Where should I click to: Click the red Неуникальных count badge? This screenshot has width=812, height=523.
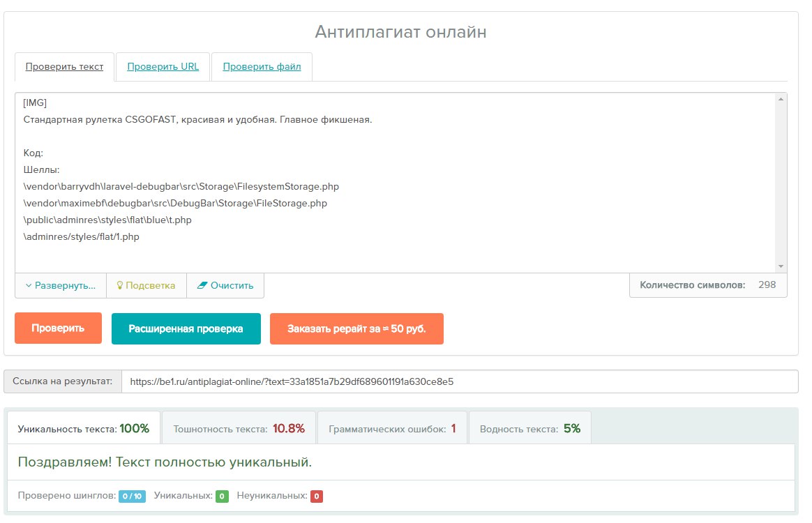317,497
